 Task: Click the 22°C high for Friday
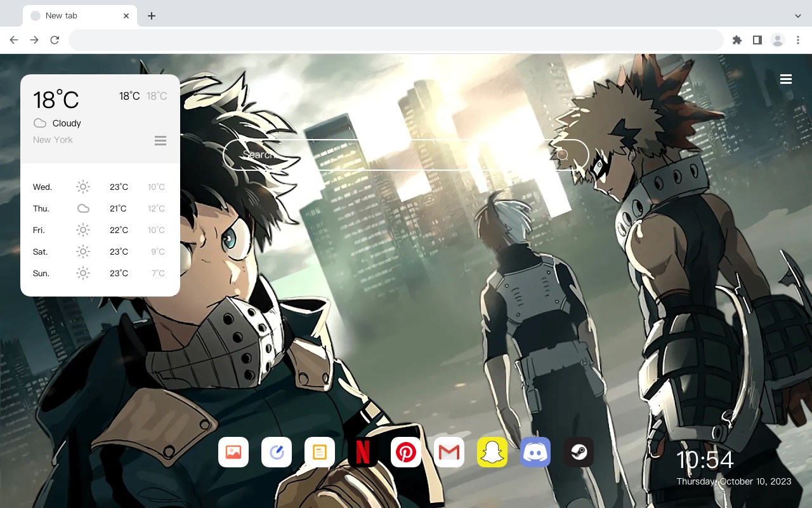pyautogui.click(x=119, y=230)
